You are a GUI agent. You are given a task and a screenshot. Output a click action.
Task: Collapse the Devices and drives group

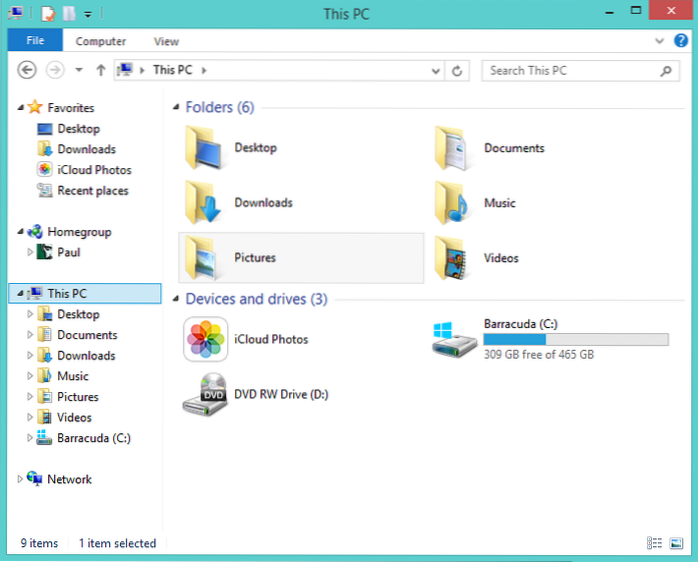(177, 299)
